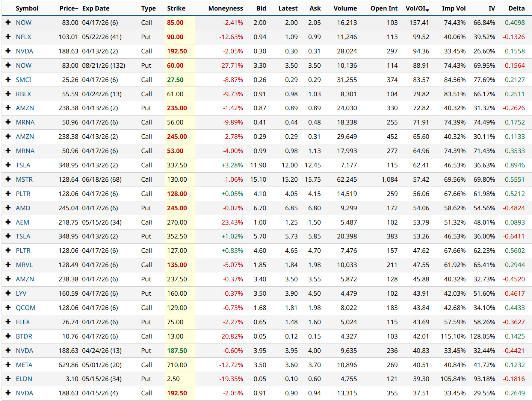Open TSLA link in the 352.50 put row
Image resolution: width=532 pixels, height=401 pixels.
pyautogui.click(x=23, y=236)
